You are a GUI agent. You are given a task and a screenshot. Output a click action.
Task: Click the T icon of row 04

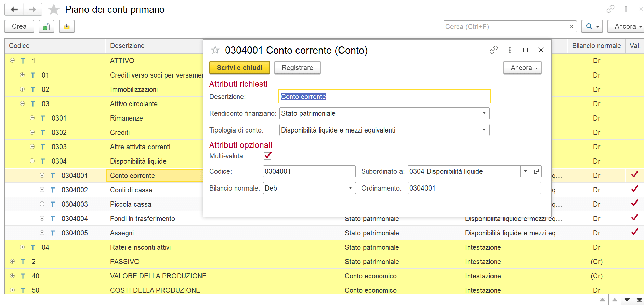click(33, 247)
